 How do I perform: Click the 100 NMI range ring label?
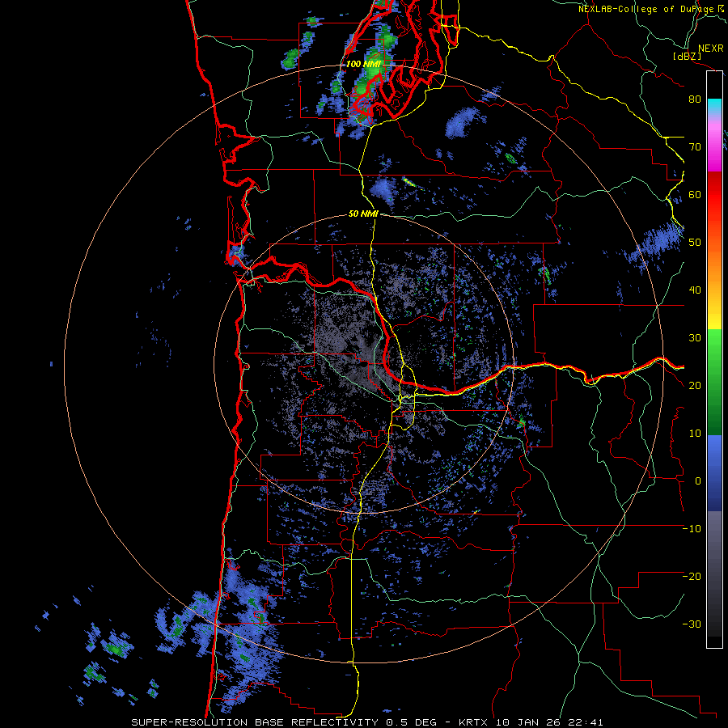[x=363, y=64]
